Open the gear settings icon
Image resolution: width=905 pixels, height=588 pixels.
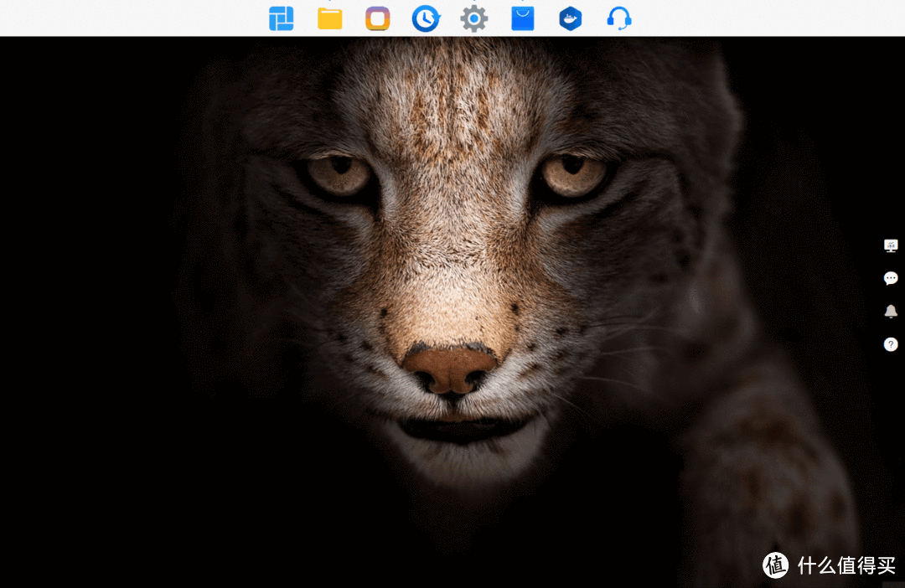(473, 18)
